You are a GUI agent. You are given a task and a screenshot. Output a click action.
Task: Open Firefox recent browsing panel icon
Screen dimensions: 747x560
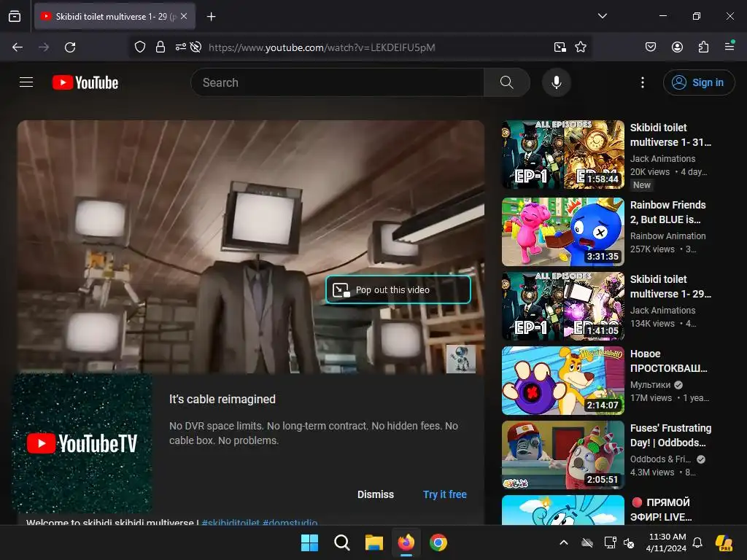[15, 16]
